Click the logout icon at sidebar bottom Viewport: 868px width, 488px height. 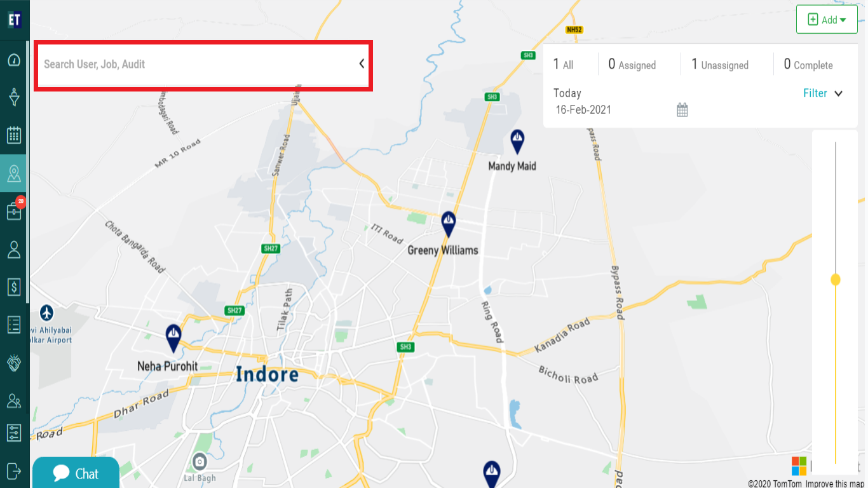[x=14, y=471]
